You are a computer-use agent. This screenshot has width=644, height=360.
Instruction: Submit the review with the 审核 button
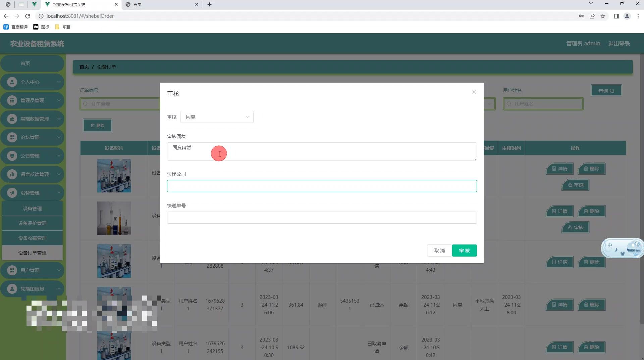coord(464,250)
